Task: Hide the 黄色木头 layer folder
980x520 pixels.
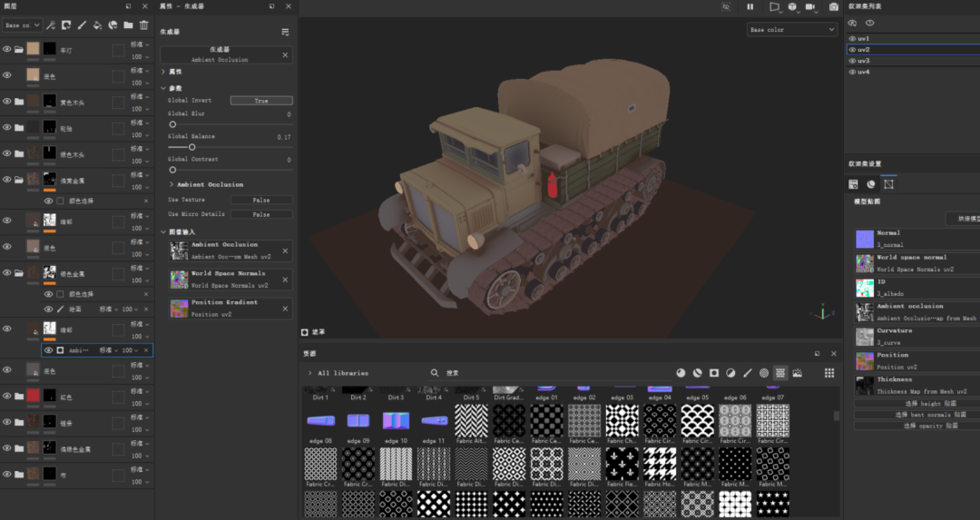Action: (x=7, y=102)
